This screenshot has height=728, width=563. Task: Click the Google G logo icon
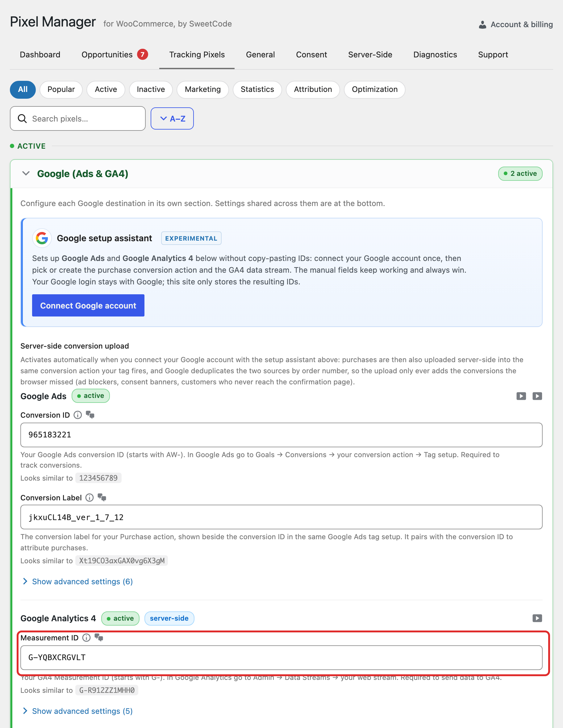pos(42,238)
